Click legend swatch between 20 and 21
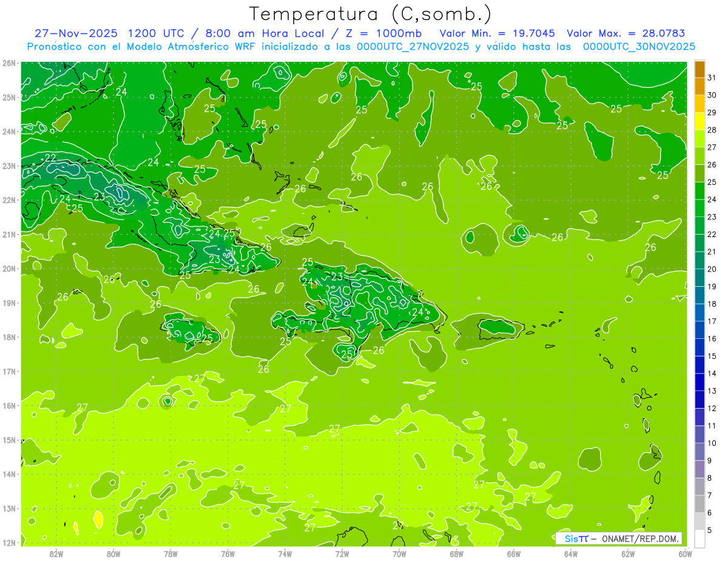The image size is (728, 562). pos(699,260)
